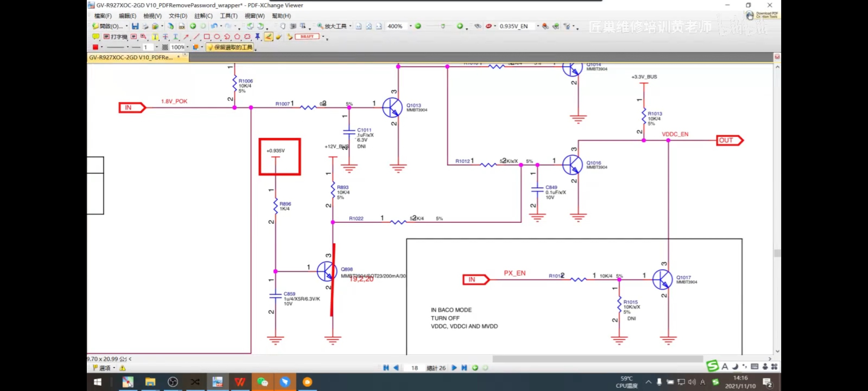Open the Edit (編輯) menu
The height and width of the screenshot is (391, 868).
pos(127,16)
